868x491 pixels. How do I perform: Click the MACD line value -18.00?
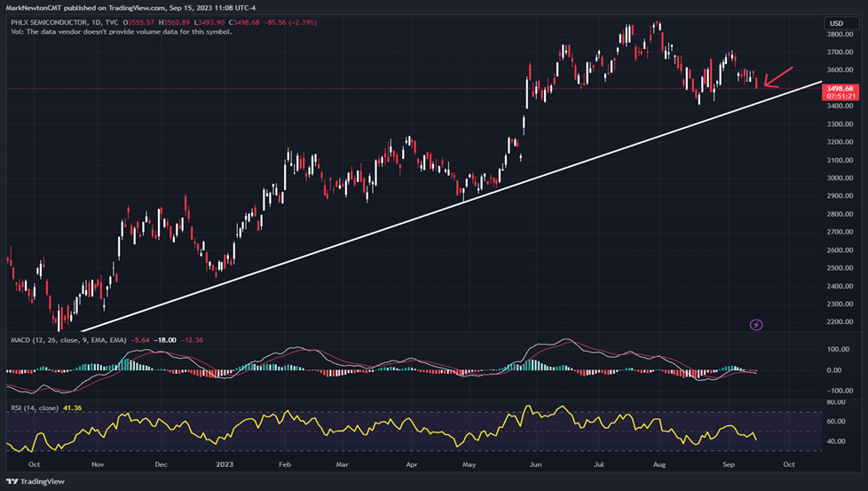coord(165,340)
